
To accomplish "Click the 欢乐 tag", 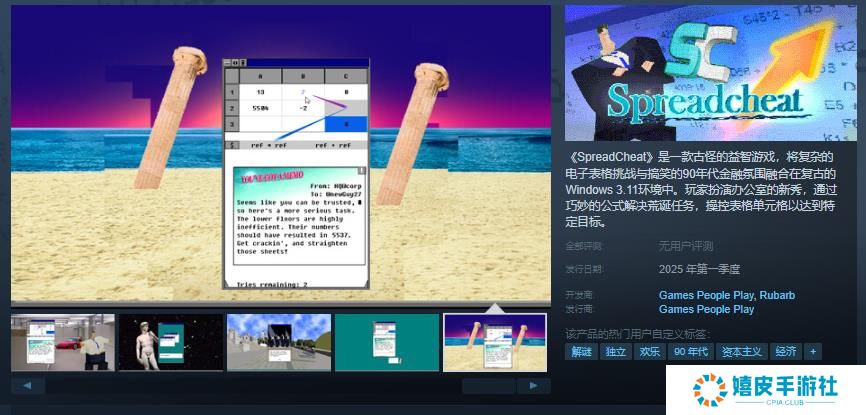I will pyautogui.click(x=649, y=351).
